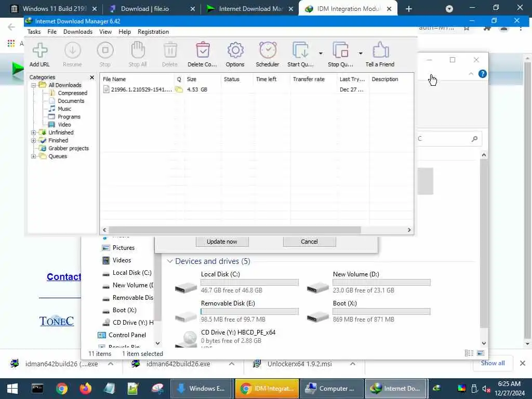Open Firefox from the taskbar
Image resolution: width=532 pixels, height=399 pixels.
point(86,389)
